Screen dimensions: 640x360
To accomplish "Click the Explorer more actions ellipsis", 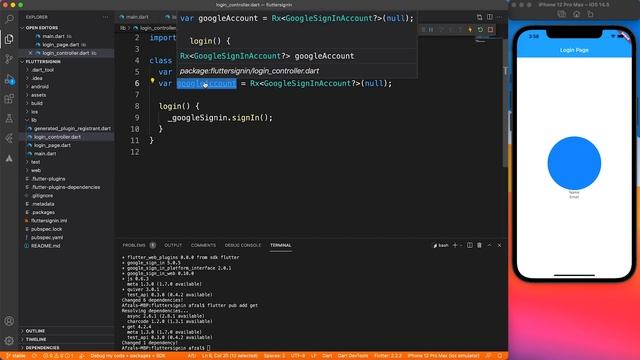I will tap(106, 17).
